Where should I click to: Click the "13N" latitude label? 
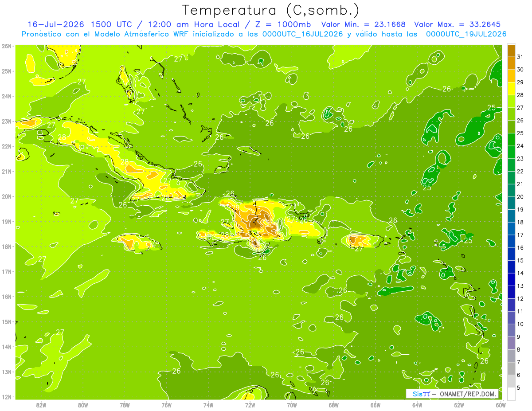pyautogui.click(x=6, y=372)
